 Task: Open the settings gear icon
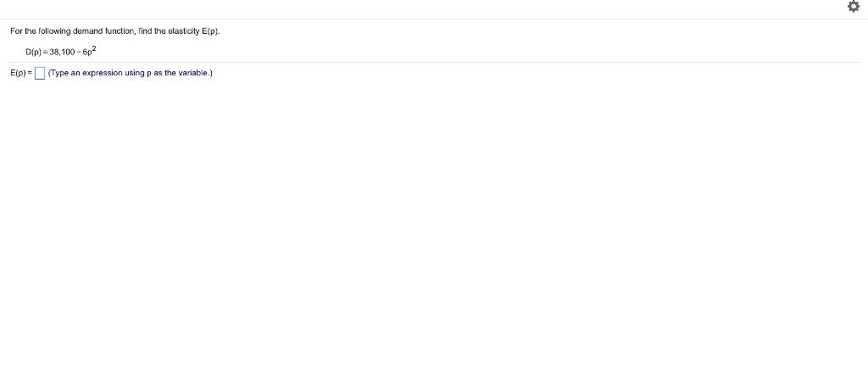[853, 7]
